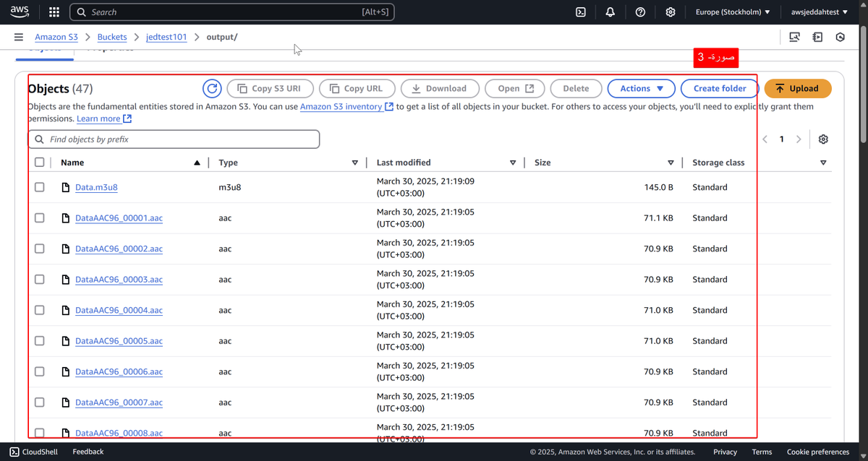
Task: Click the m3u8 type cell
Action: pos(229,187)
